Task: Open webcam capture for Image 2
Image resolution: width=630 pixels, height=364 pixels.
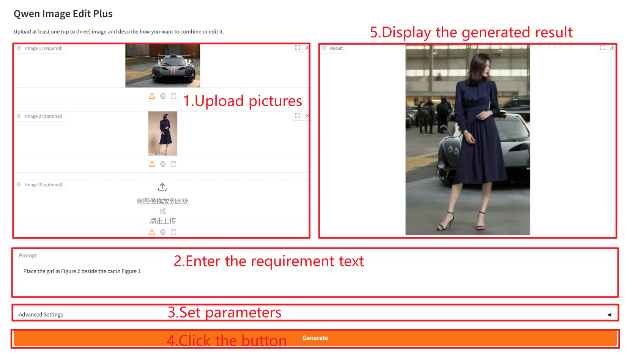Action: (163, 164)
